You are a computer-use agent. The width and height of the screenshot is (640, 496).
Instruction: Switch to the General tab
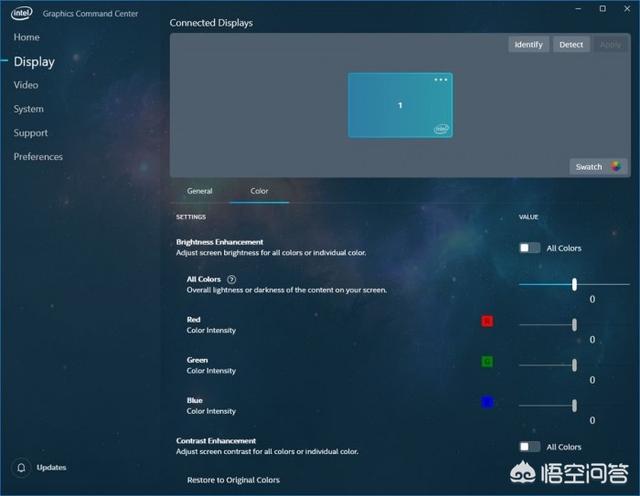point(200,191)
